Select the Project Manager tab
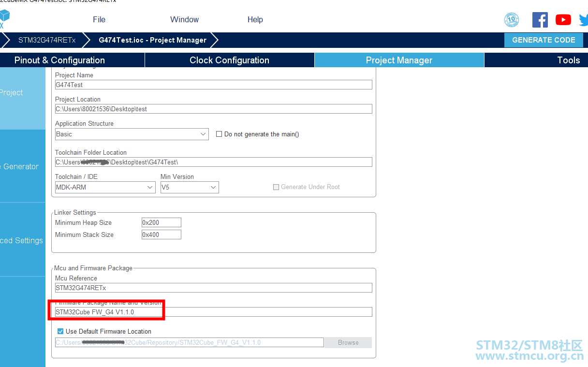The image size is (588, 367). click(x=399, y=60)
